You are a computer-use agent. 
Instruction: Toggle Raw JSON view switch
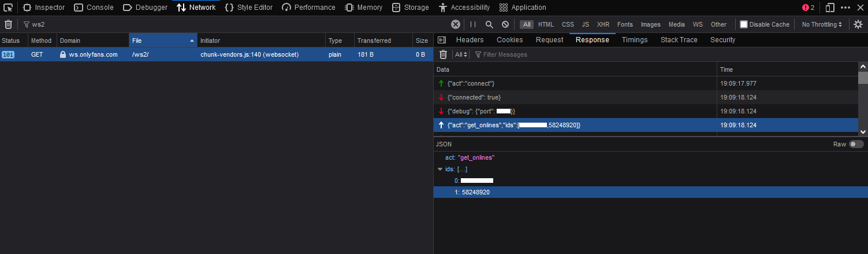point(856,144)
